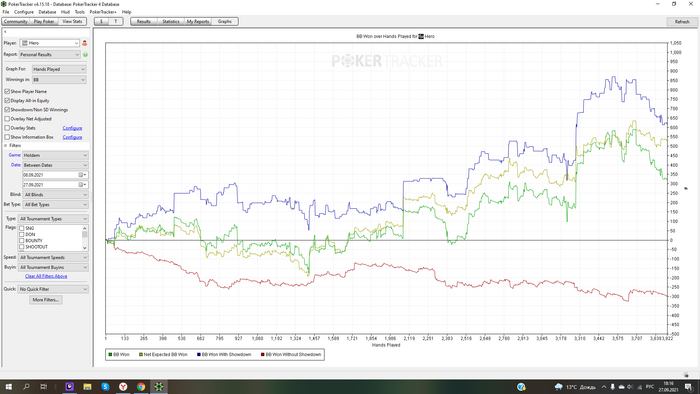Open Google Chrome from the taskbar
700x394 pixels.
click(x=141, y=386)
